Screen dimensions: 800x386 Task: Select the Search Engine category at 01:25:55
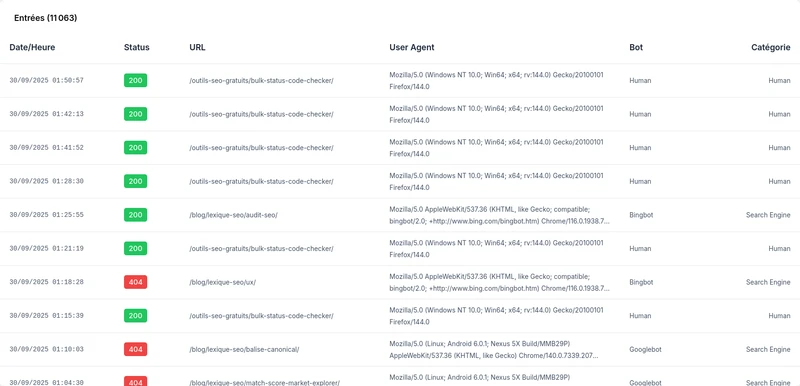(x=768, y=215)
